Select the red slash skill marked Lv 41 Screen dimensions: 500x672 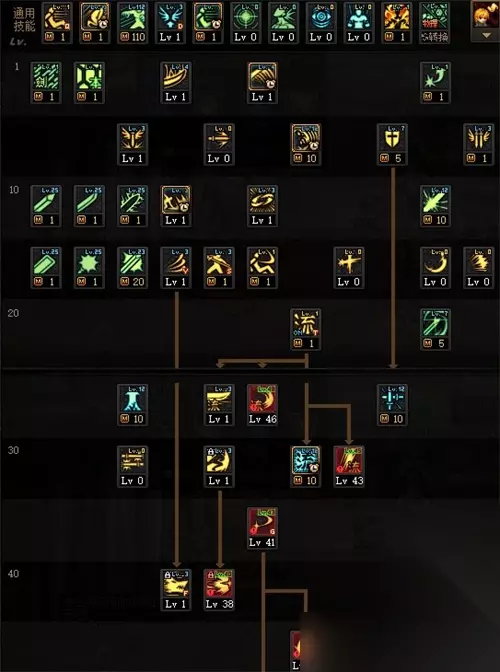click(262, 528)
